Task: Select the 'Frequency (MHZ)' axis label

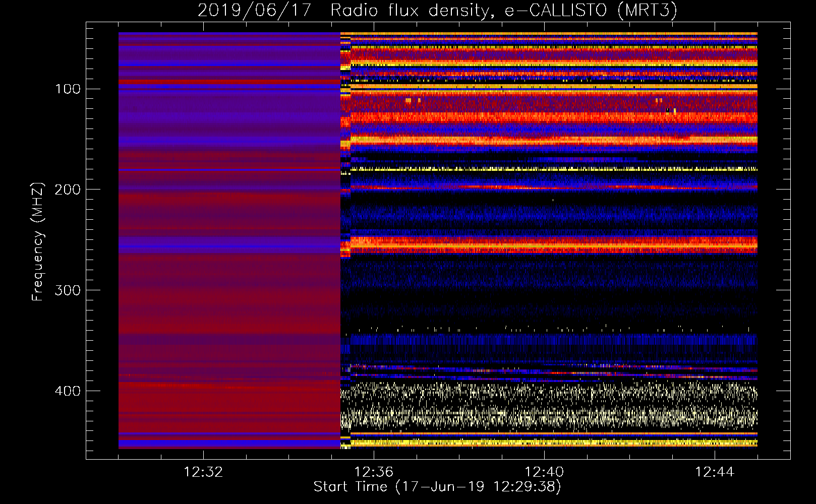Action: point(38,241)
